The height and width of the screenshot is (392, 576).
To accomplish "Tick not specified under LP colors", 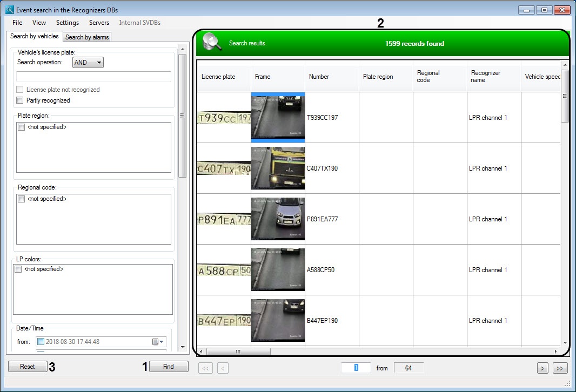I will coord(18,269).
